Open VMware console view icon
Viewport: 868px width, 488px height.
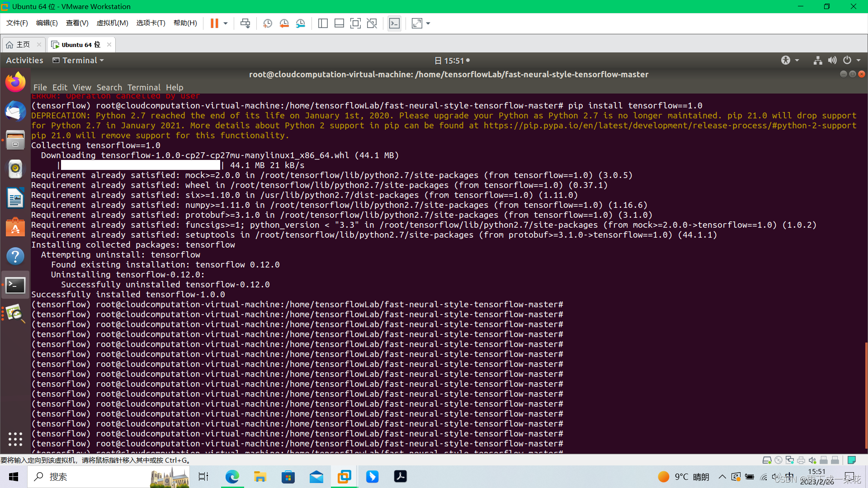394,23
